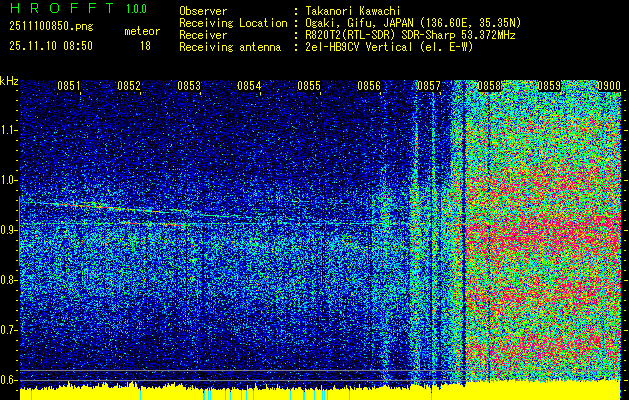
Task: Click the 0856 time marker
Action: point(369,86)
